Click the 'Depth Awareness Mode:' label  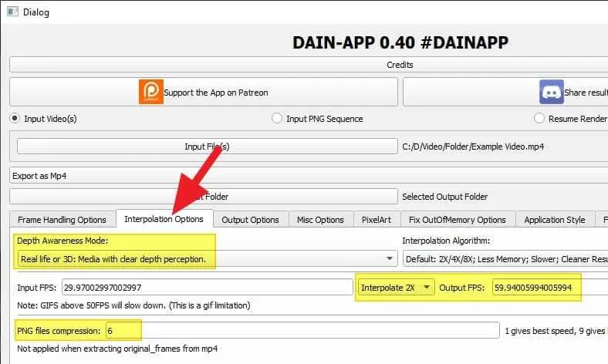[62, 241]
